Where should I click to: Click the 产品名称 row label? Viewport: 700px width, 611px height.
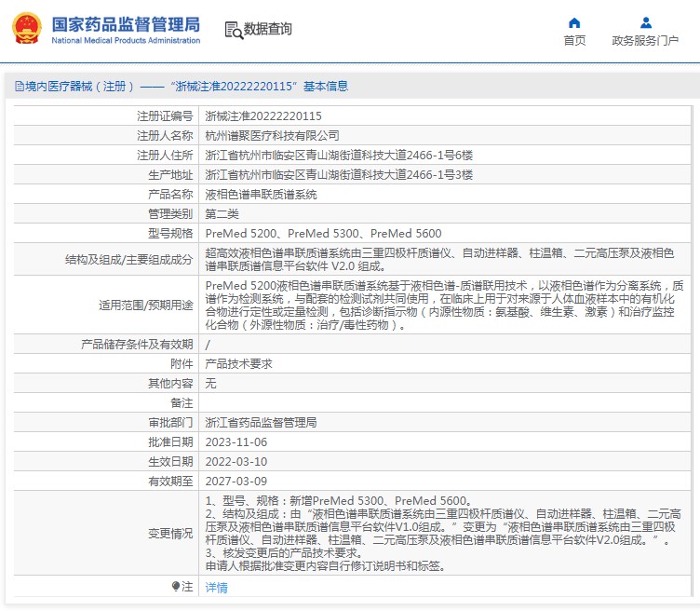170,195
